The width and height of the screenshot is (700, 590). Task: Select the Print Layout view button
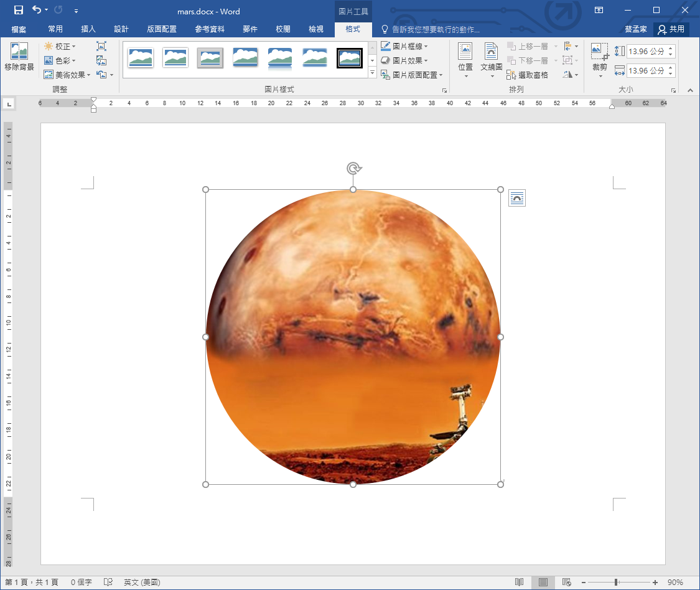point(543,582)
